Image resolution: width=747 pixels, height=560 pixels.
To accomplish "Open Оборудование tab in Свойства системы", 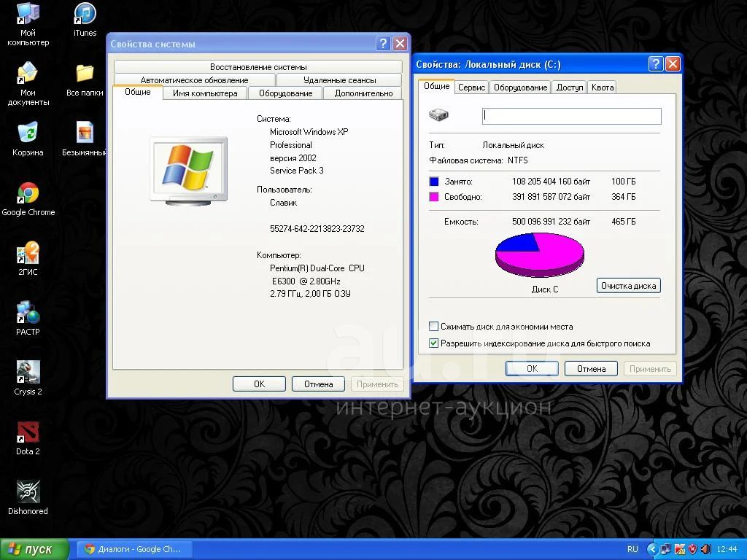I will [285, 93].
